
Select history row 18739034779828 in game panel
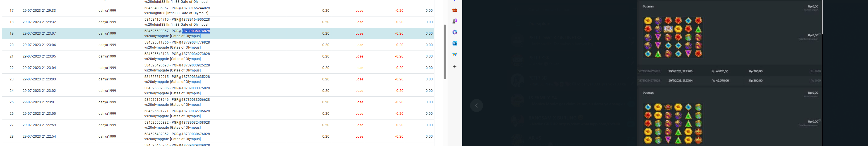pos(730,71)
